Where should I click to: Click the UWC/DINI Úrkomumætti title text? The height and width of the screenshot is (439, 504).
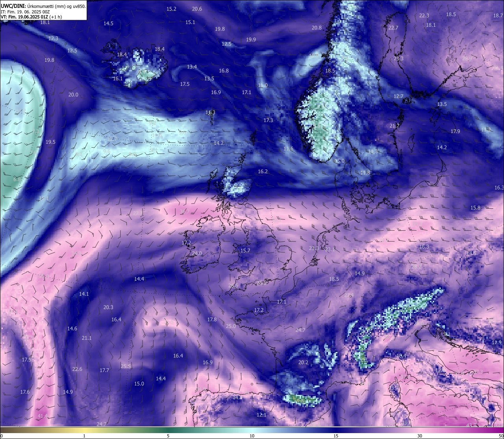43,6
